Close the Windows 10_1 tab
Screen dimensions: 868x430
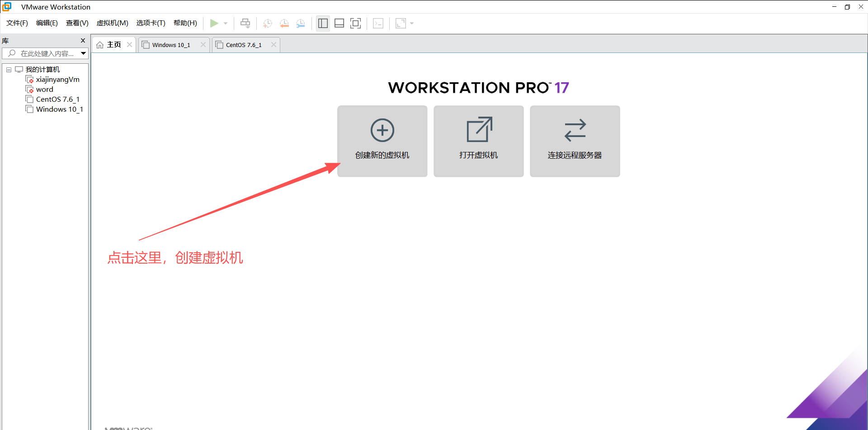point(203,44)
